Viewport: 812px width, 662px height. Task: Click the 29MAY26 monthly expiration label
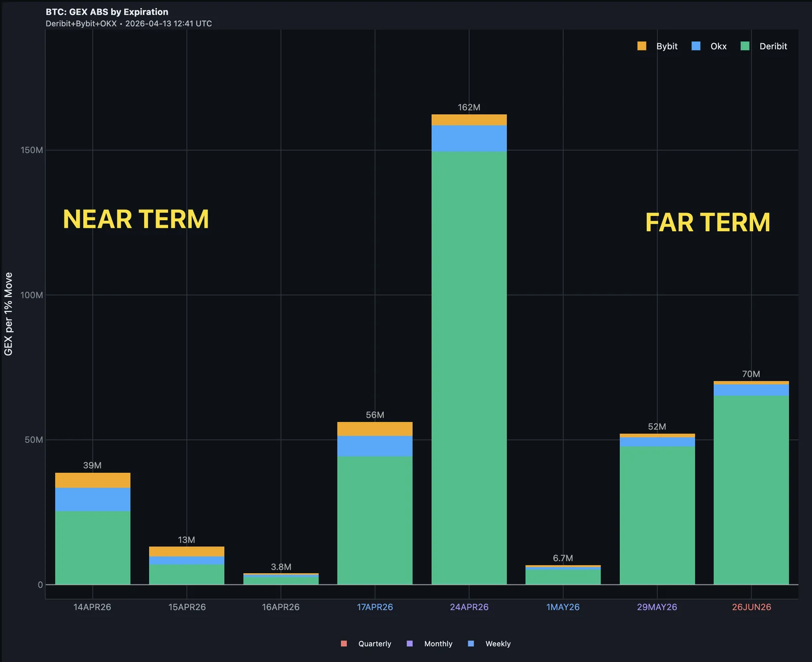point(657,606)
